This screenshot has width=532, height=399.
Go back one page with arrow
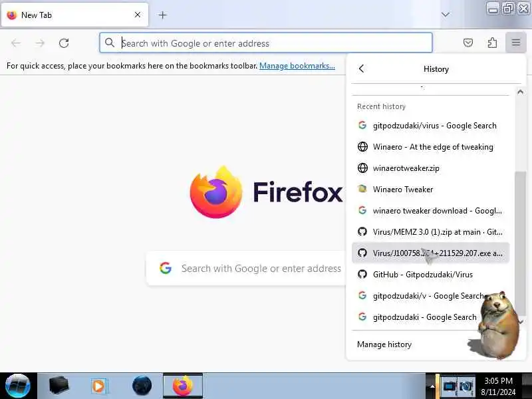pyautogui.click(x=16, y=43)
